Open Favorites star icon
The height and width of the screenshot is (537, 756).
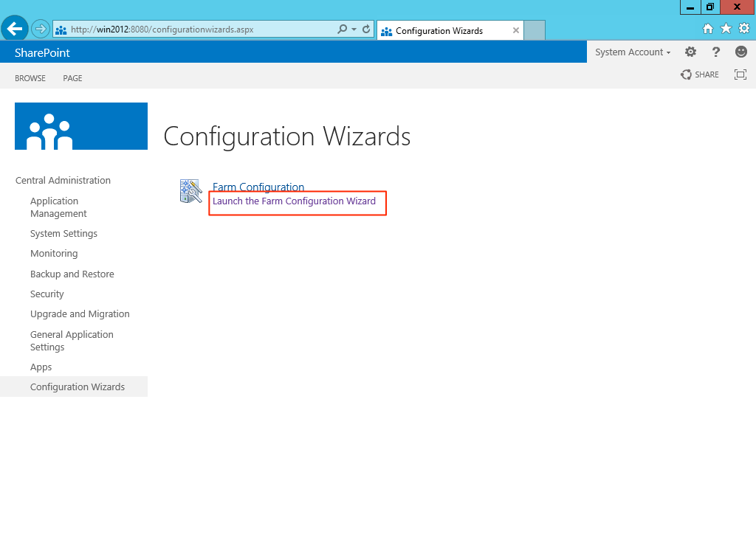pos(726,29)
